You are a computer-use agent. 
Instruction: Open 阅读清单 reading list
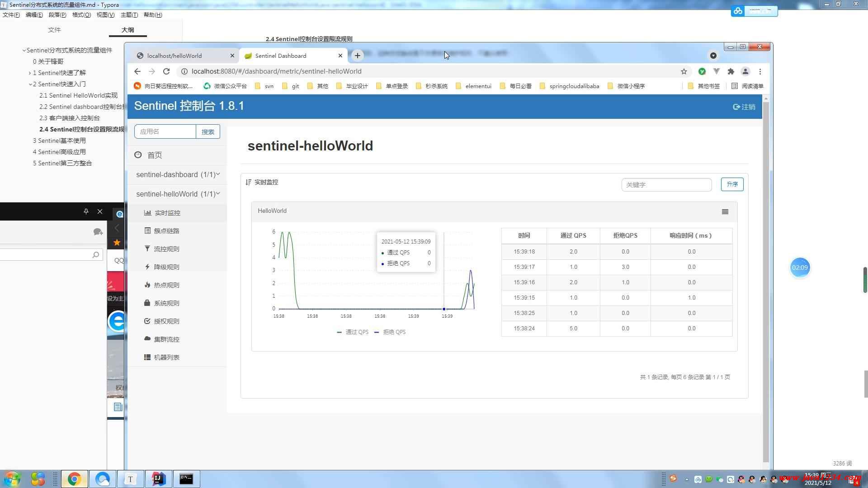point(747,86)
